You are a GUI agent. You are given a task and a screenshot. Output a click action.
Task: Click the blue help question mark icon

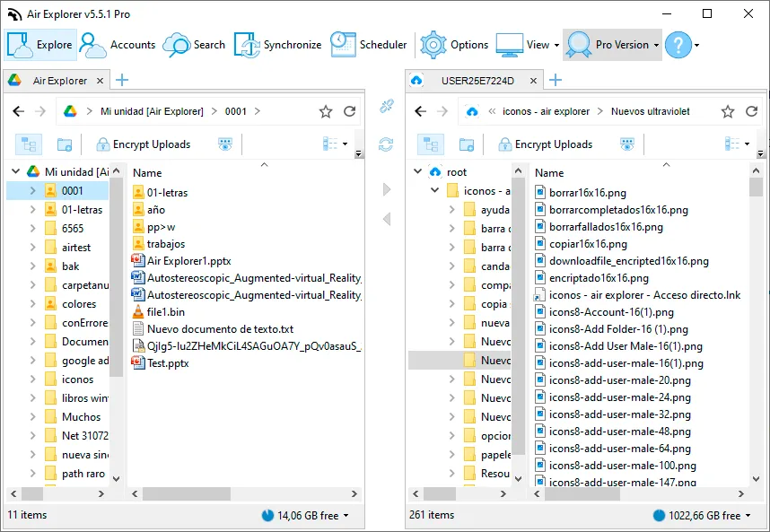(678, 45)
